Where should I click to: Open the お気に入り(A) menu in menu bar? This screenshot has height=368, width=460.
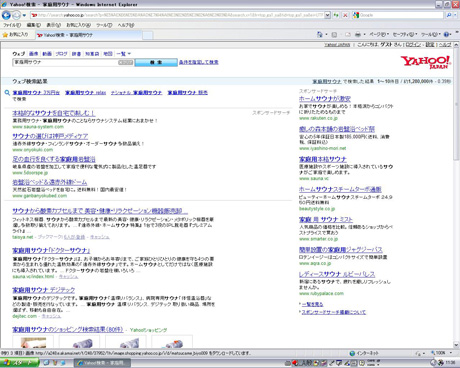pos(78,25)
